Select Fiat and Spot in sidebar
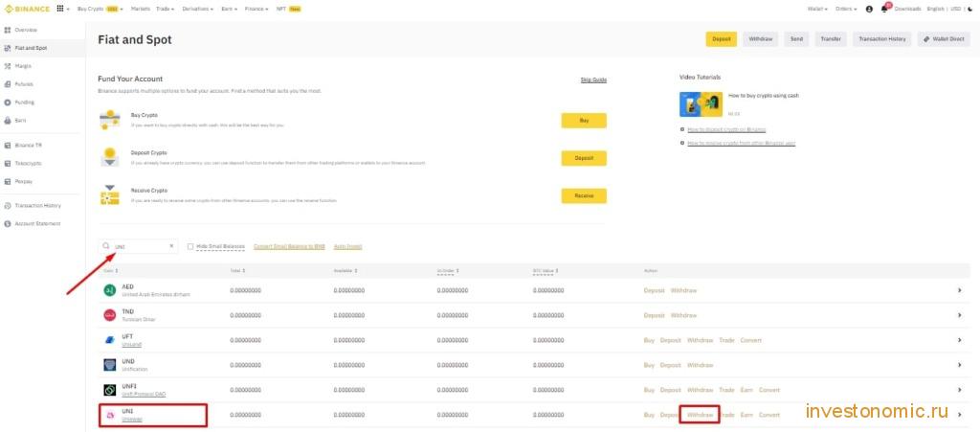980x432 pixels. pos(42,48)
